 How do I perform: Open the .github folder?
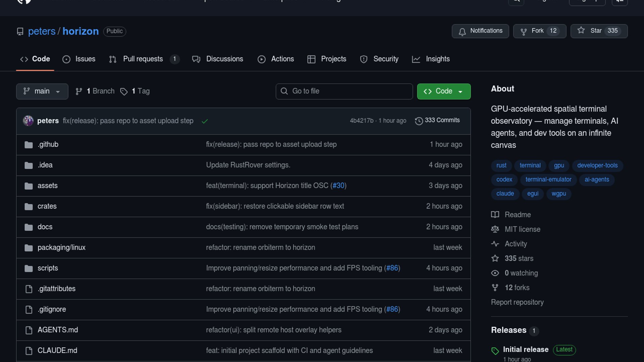tap(48, 144)
